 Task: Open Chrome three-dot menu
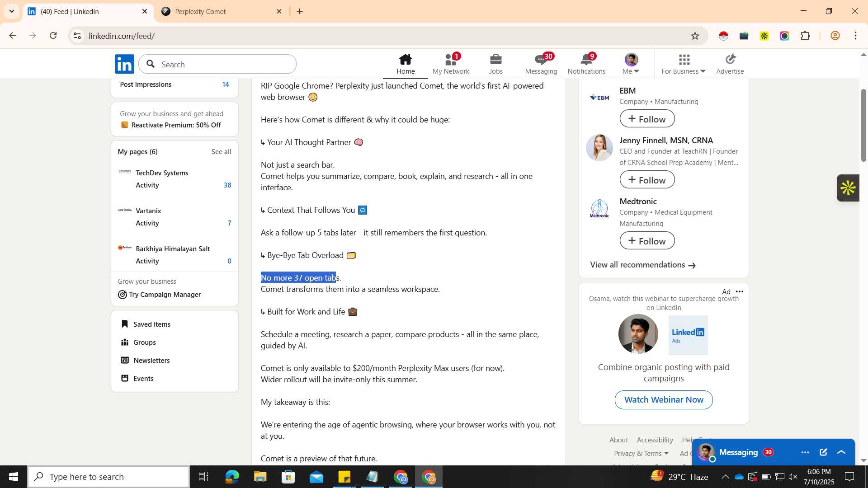855,36
